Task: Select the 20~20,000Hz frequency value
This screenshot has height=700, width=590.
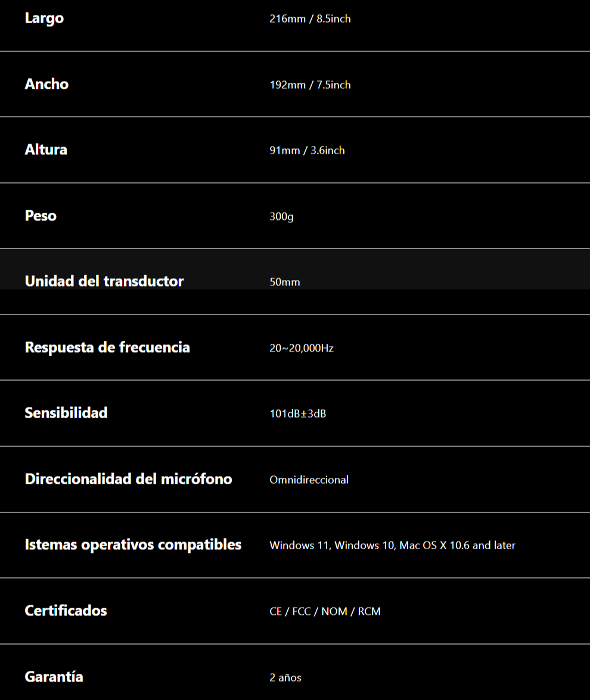Action: point(301,348)
